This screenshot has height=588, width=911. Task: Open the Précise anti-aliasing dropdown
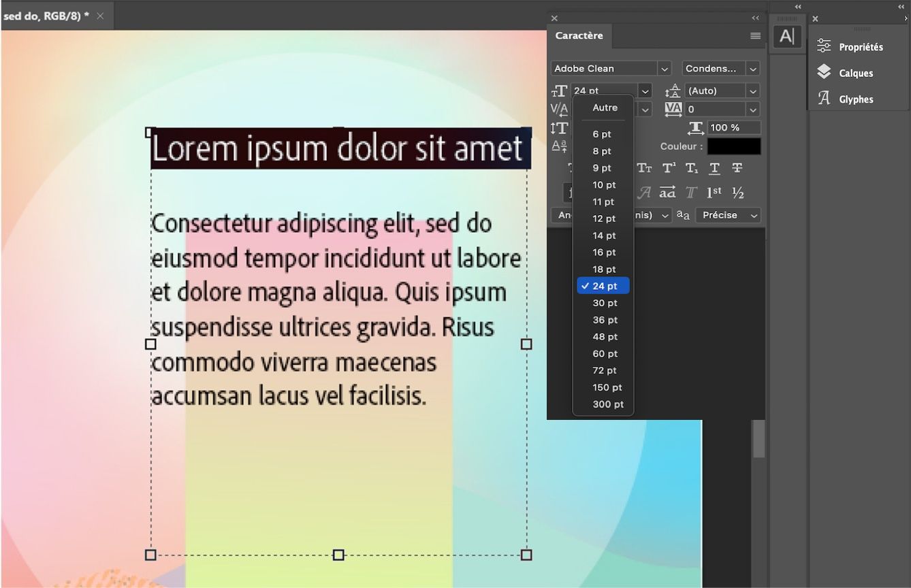[728, 215]
